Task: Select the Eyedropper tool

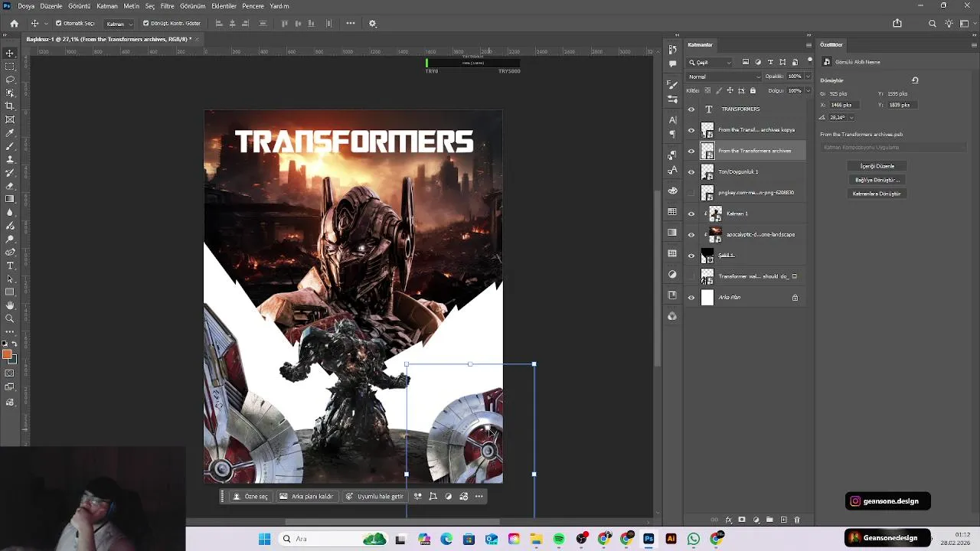Action: point(10,132)
